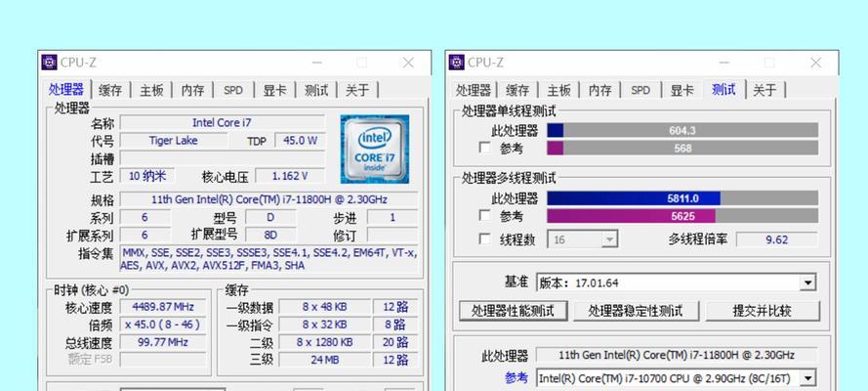Start 处理器稳定性测试 stress test

[636, 311]
